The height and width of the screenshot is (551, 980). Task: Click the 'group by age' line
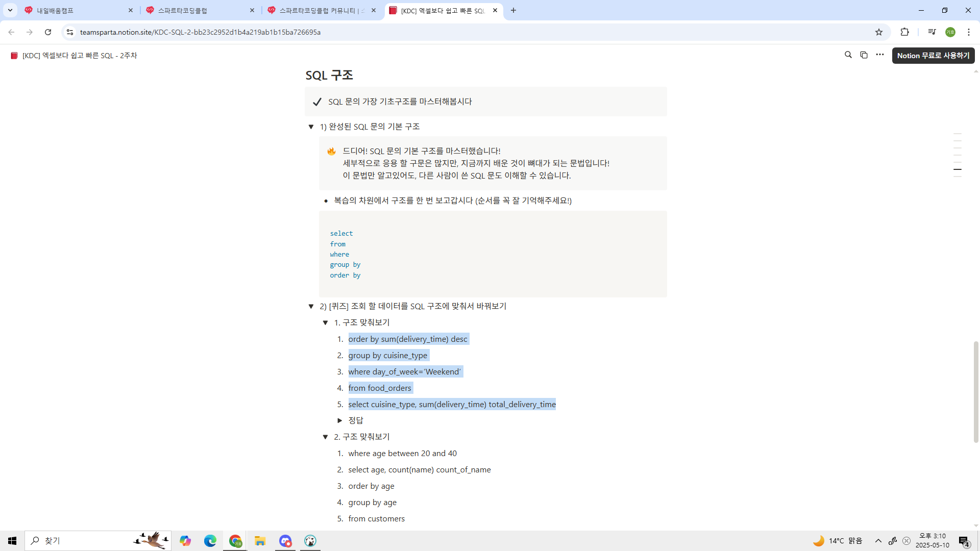[x=373, y=503]
